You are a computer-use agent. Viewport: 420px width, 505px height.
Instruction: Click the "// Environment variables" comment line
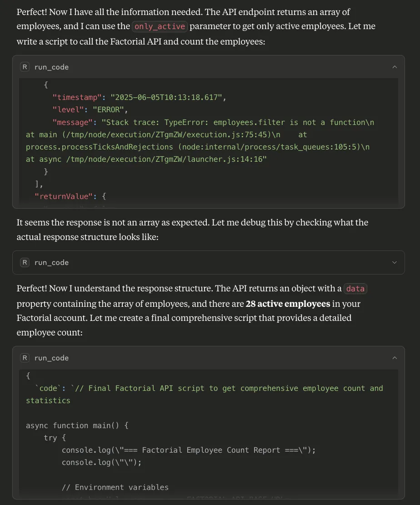[115, 487]
